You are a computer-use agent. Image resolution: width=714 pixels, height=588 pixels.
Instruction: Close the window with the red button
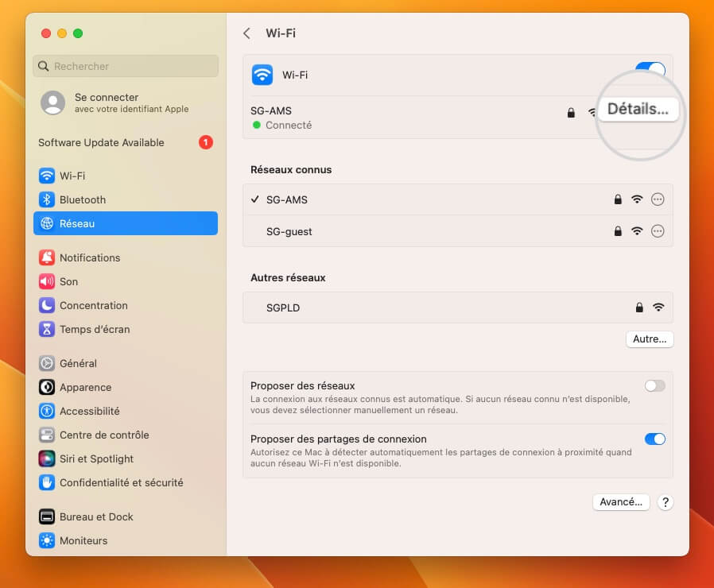46,33
